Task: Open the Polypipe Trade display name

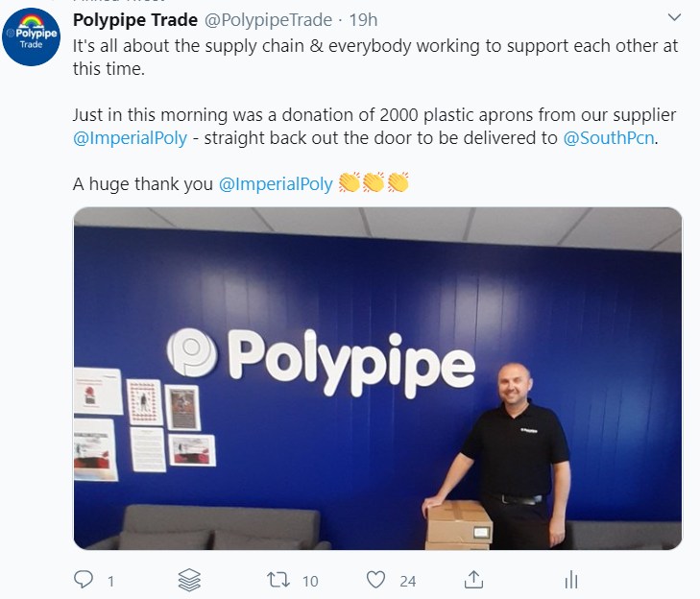Action: [x=135, y=19]
